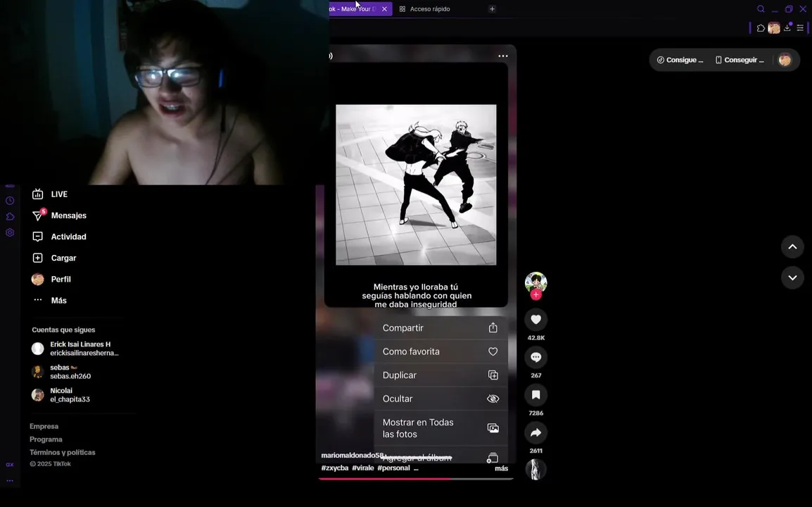Open the LIVE section icon

pyautogui.click(x=38, y=194)
